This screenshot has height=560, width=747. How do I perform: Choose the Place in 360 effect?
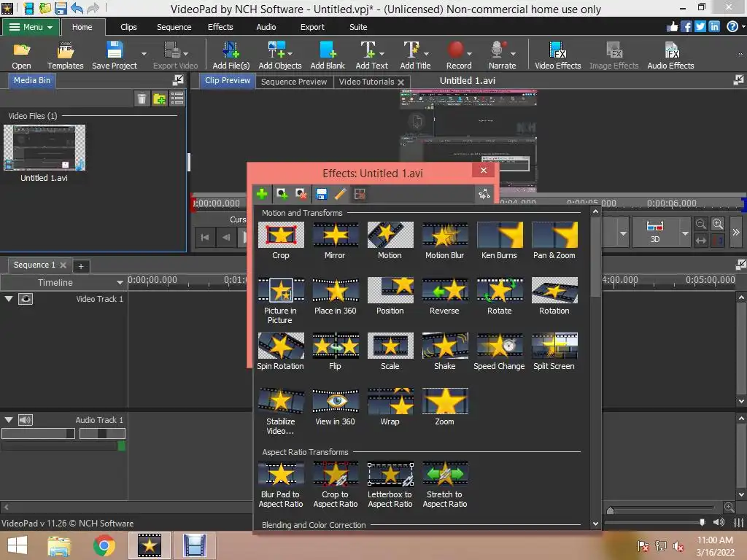tap(335, 296)
